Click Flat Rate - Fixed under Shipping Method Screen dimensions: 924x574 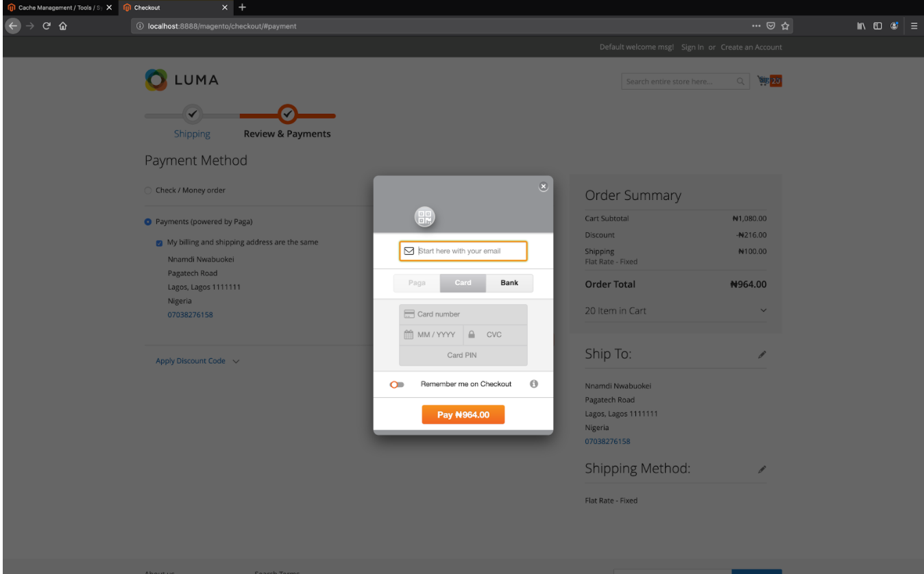611,501
